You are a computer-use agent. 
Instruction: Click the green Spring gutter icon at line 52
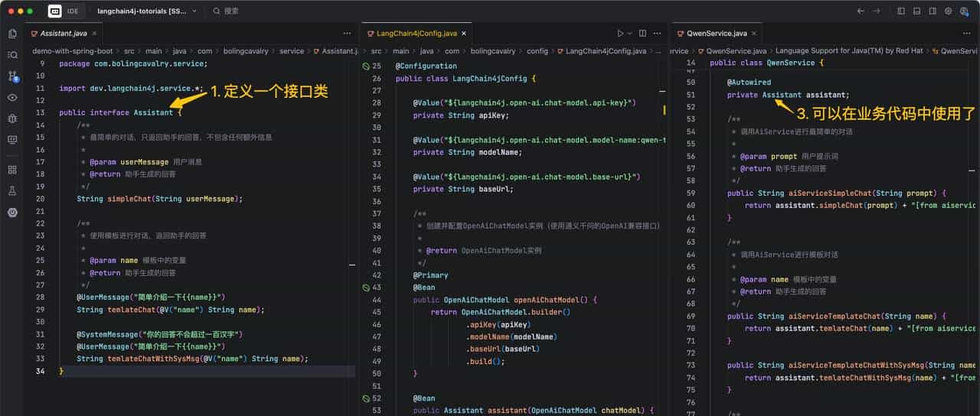(x=366, y=398)
